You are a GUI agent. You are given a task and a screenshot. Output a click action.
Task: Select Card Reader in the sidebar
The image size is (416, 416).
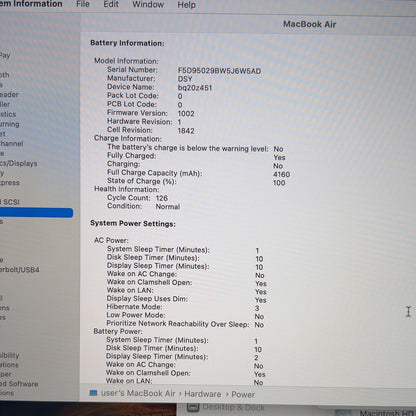(9, 95)
